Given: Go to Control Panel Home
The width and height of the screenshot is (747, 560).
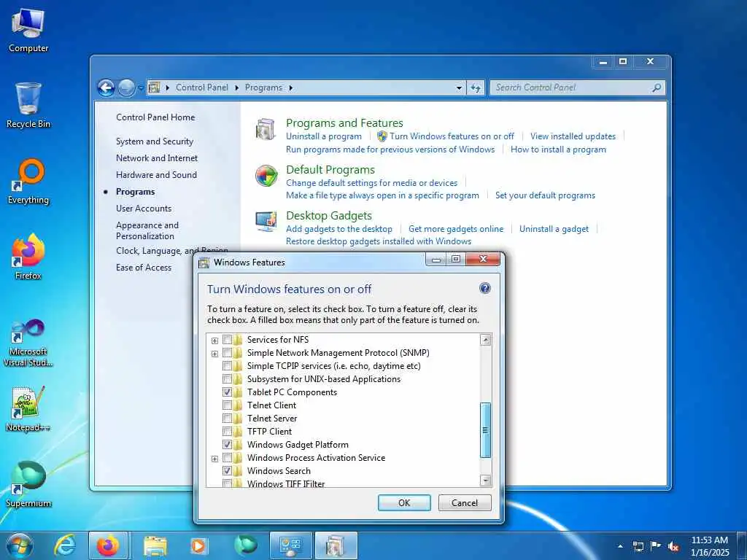Looking at the screenshot, I should tap(155, 117).
